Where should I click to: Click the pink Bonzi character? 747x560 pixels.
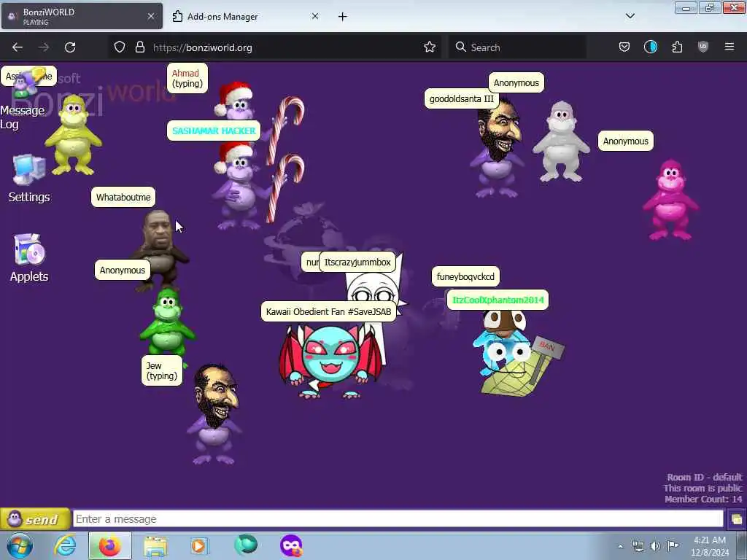click(x=670, y=200)
